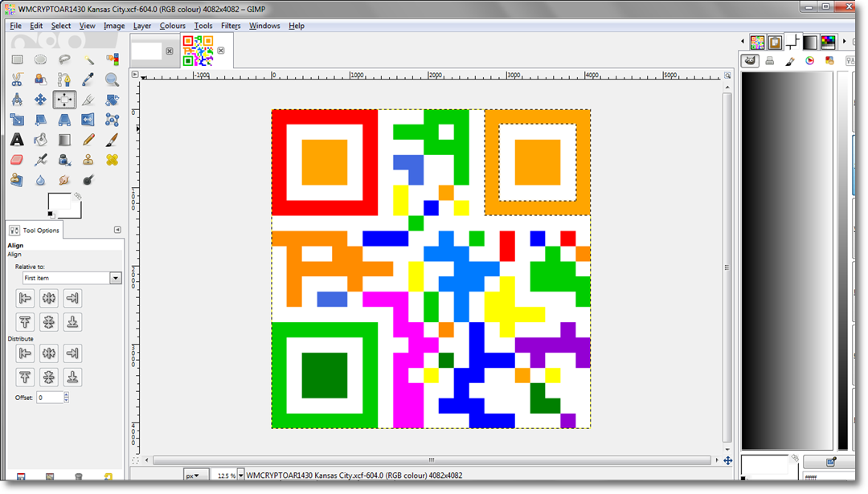Click the Offset input field

tap(50, 397)
